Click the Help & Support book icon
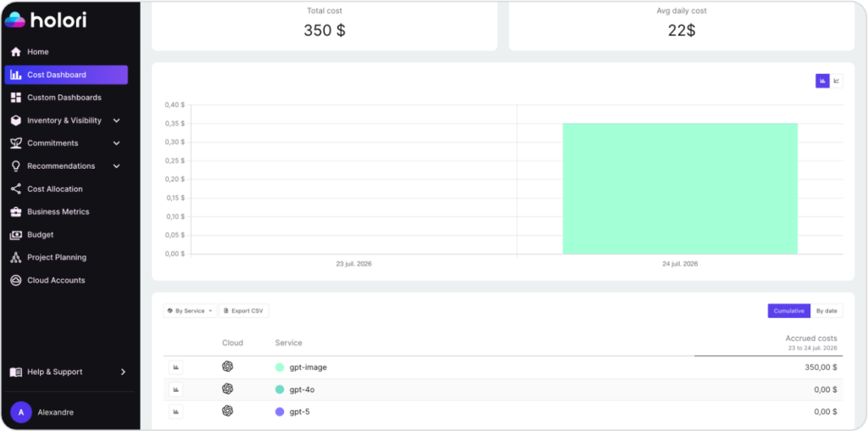The width and height of the screenshot is (868, 431). pyautogui.click(x=16, y=372)
